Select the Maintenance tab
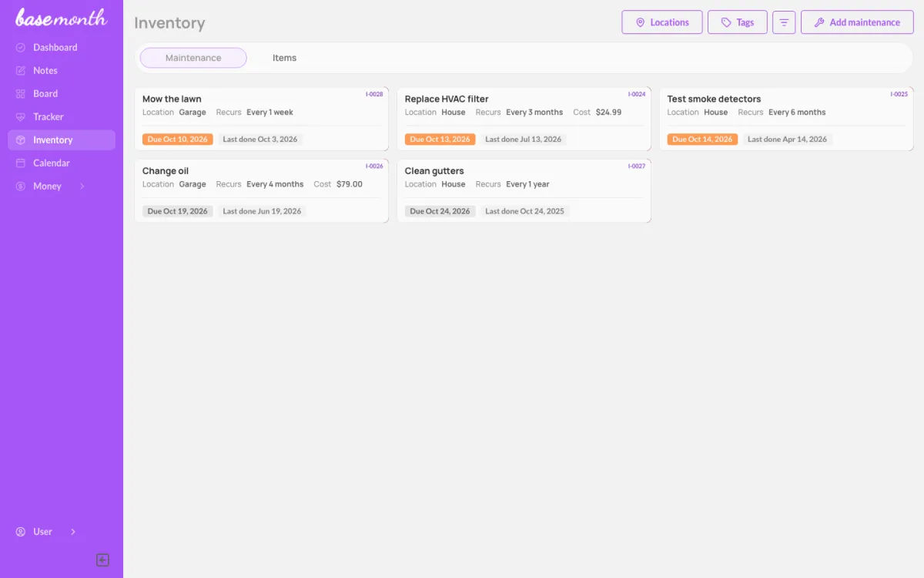Screen dimensions: 924x578 tap(193, 58)
